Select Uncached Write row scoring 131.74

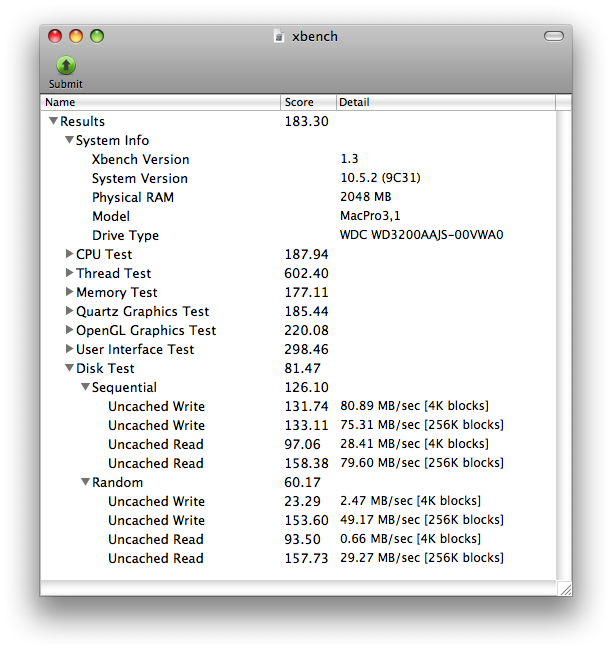click(x=298, y=406)
